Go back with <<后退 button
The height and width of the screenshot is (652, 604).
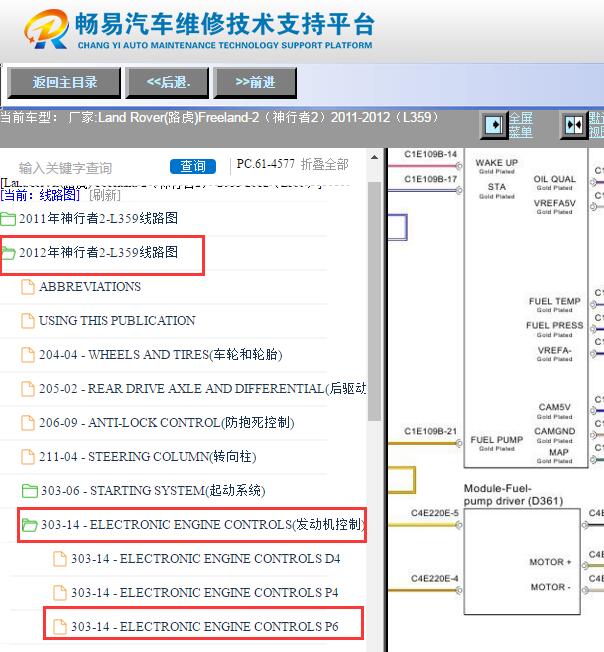click(168, 83)
